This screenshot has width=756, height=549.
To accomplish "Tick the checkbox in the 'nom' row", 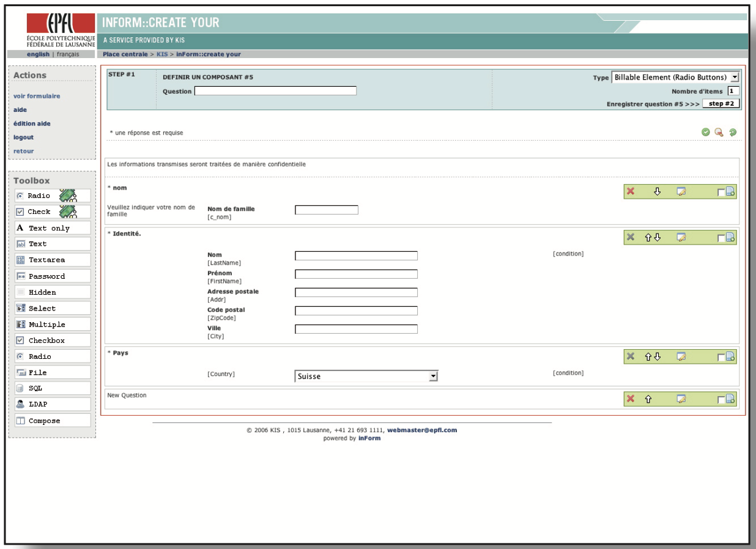I will pos(721,192).
